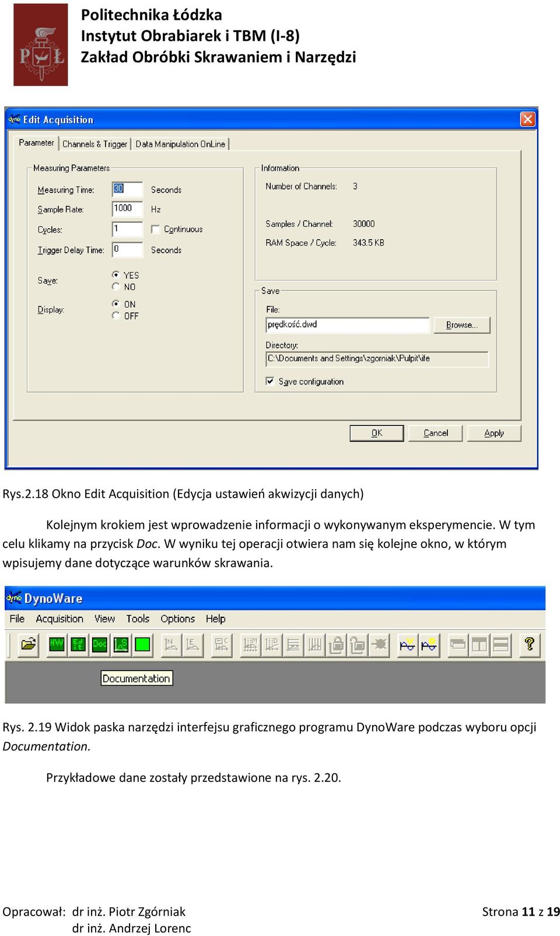Open the Help menu
560x936 pixels.
click(216, 619)
